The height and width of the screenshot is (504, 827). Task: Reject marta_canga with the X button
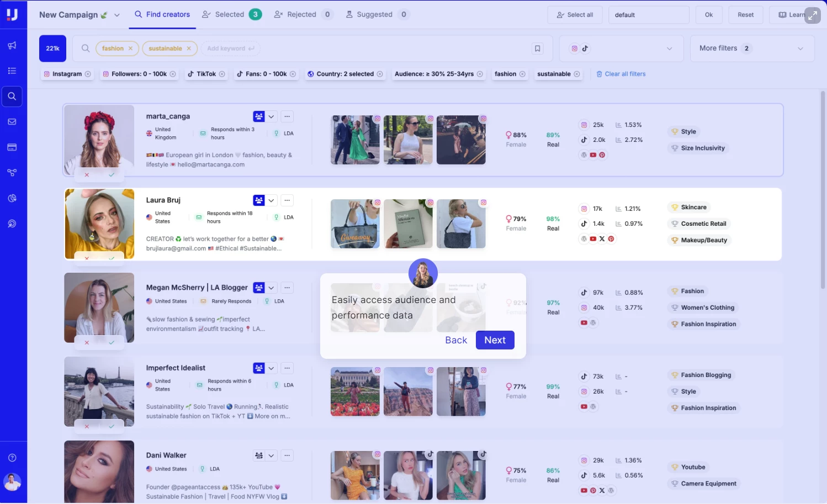87,174
